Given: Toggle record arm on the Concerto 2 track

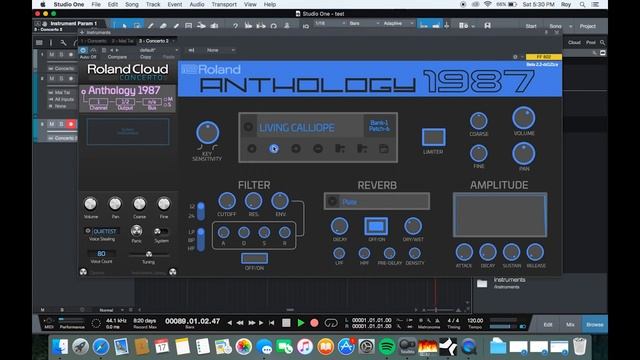Looking at the screenshot, I should pyautogui.click(x=71, y=124).
